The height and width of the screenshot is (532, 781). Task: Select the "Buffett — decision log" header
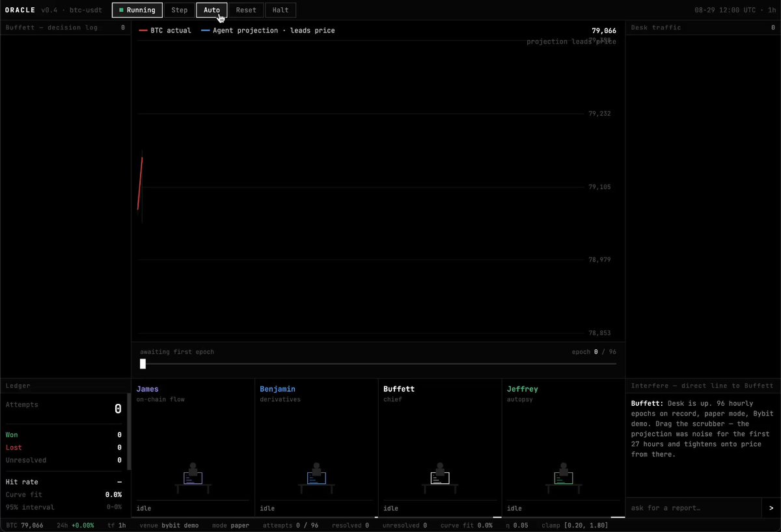pos(51,27)
